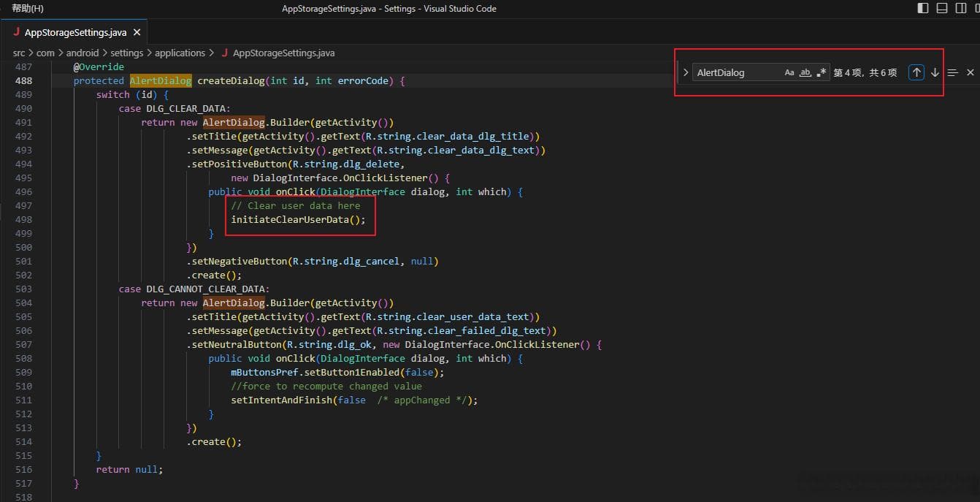
Task: Click R.string.dlg_cancel resource reference
Action: [x=346, y=261]
